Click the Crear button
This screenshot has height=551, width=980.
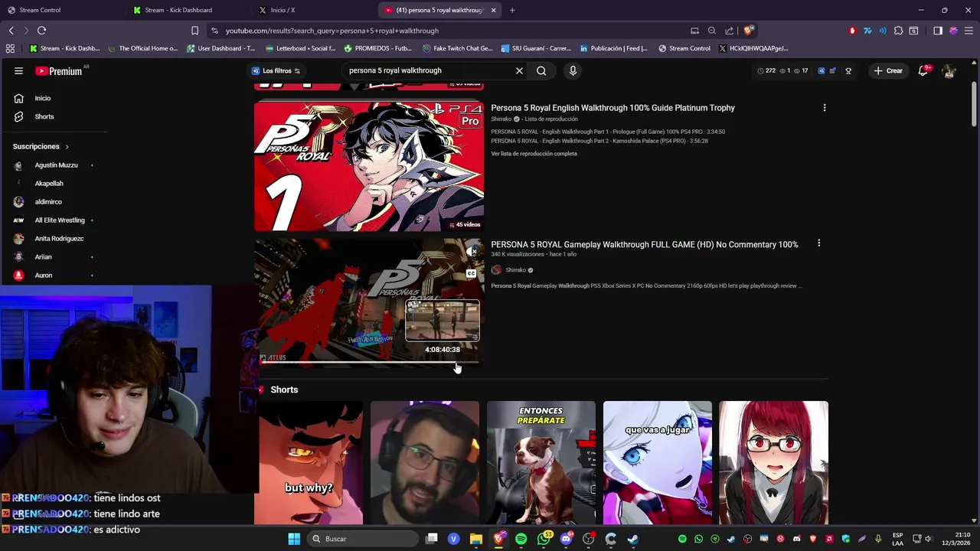pos(888,70)
